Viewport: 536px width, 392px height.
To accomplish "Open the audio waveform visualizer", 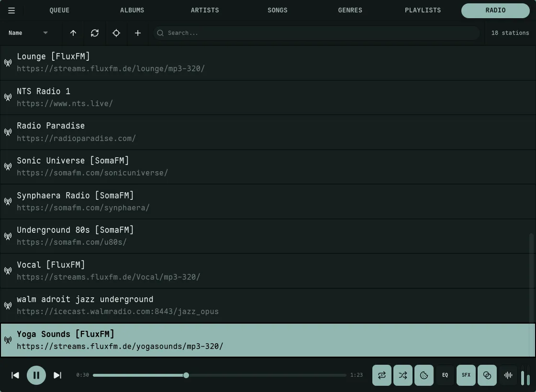I will (x=508, y=375).
